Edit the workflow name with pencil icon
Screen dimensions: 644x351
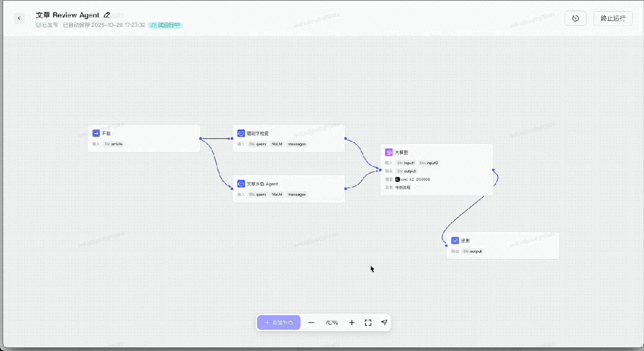click(107, 15)
